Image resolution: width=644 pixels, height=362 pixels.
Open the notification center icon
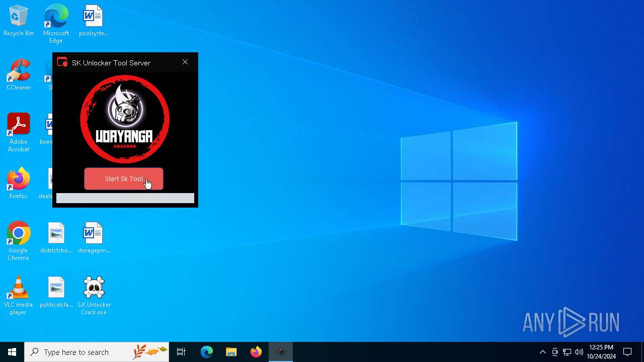tap(627, 352)
